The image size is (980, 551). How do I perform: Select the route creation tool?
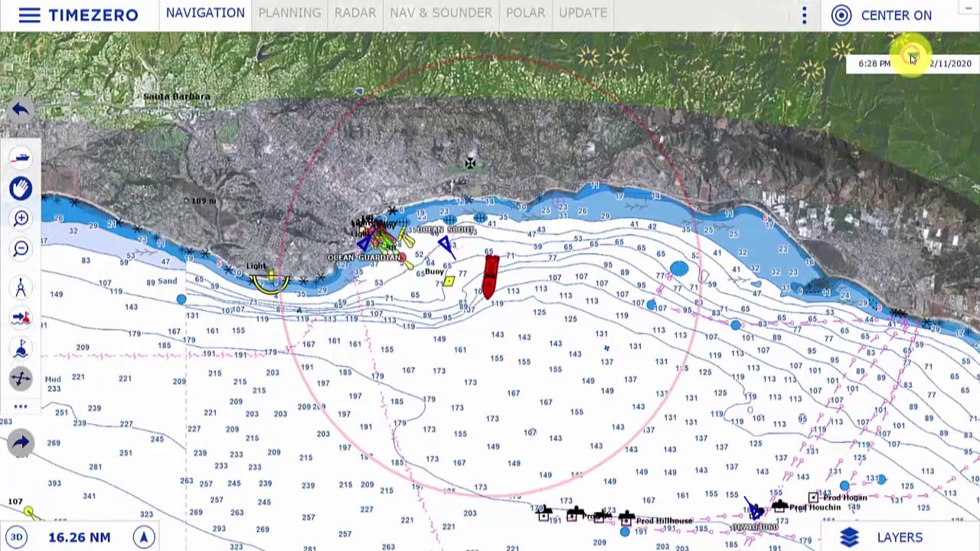click(21, 378)
